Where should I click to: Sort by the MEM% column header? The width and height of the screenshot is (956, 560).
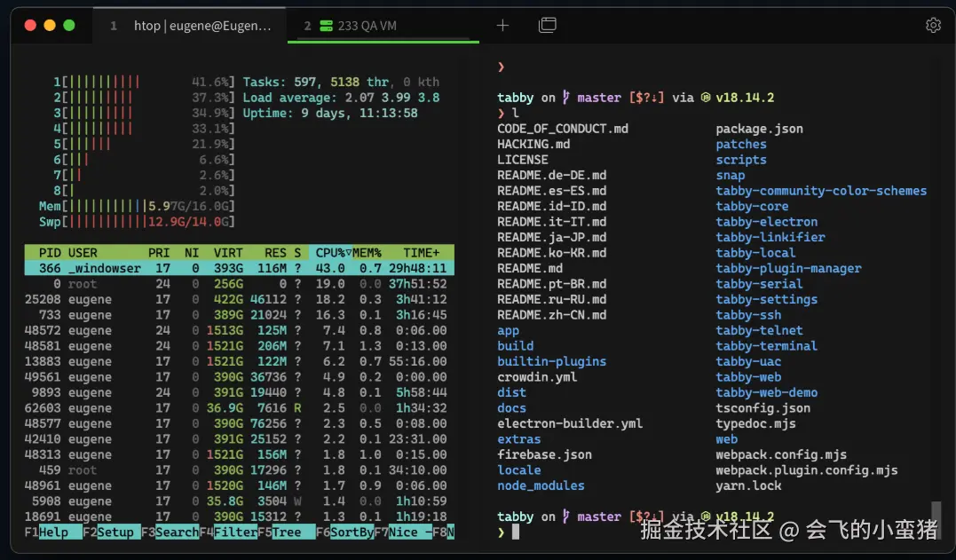click(x=367, y=253)
